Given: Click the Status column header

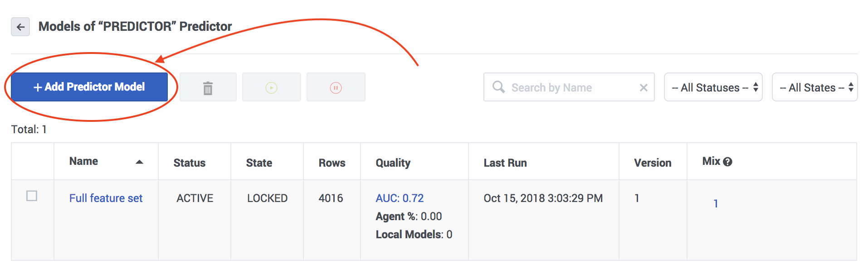Looking at the screenshot, I should 190,163.
